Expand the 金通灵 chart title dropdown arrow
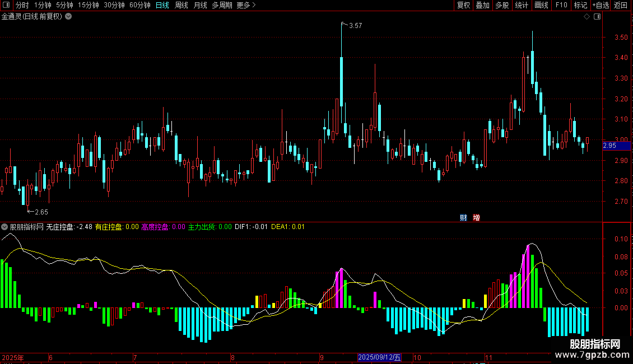Screen dimensions: 633x364 coord(68,16)
